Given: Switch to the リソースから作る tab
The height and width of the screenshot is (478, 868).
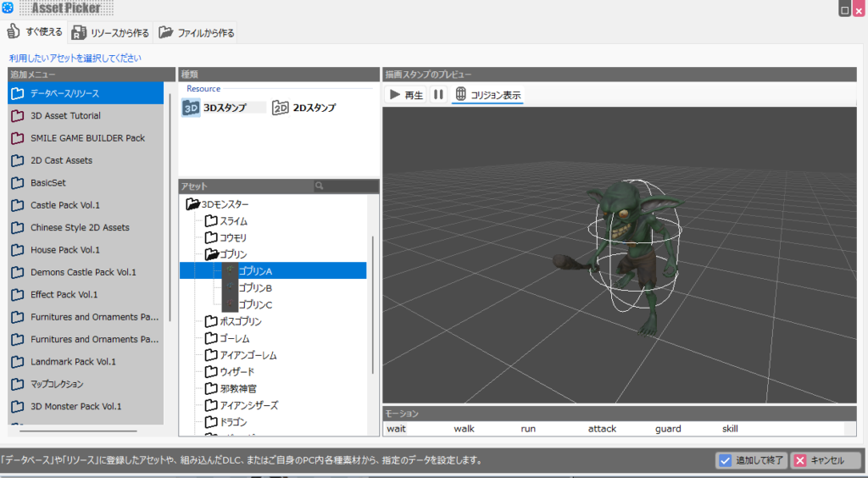Looking at the screenshot, I should tap(110, 33).
